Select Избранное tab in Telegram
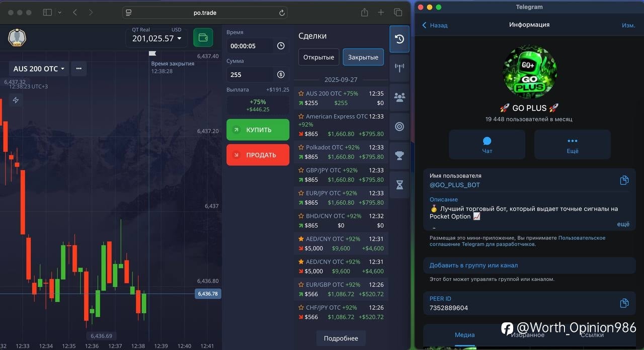 tap(528, 334)
